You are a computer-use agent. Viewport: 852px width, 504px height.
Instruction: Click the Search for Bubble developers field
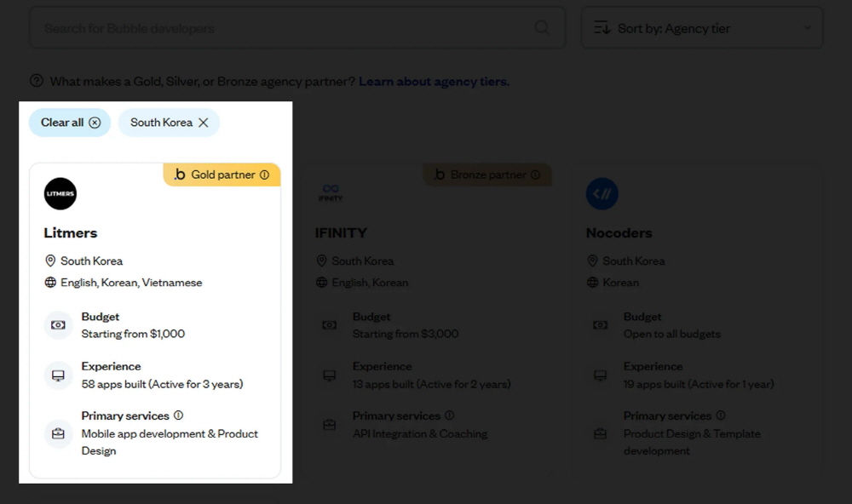point(296,28)
